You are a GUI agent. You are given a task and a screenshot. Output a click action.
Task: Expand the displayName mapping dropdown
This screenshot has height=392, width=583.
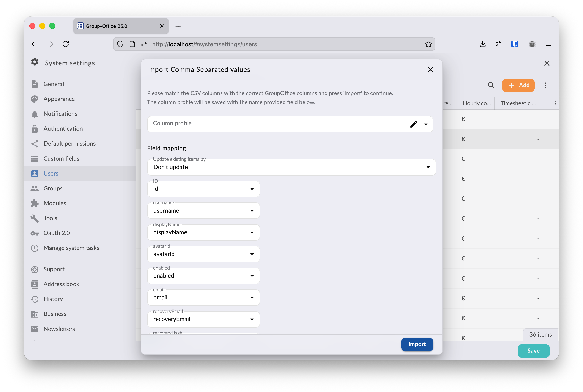[252, 232]
